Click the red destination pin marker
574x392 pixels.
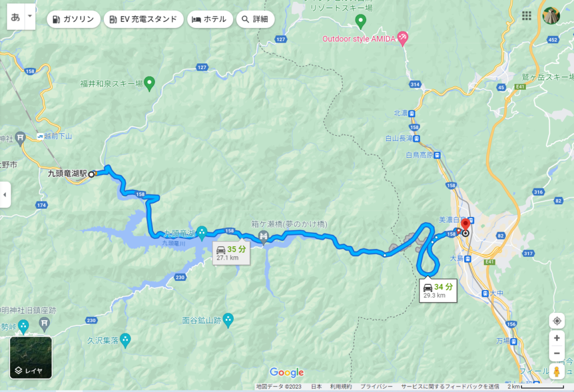[x=465, y=224]
